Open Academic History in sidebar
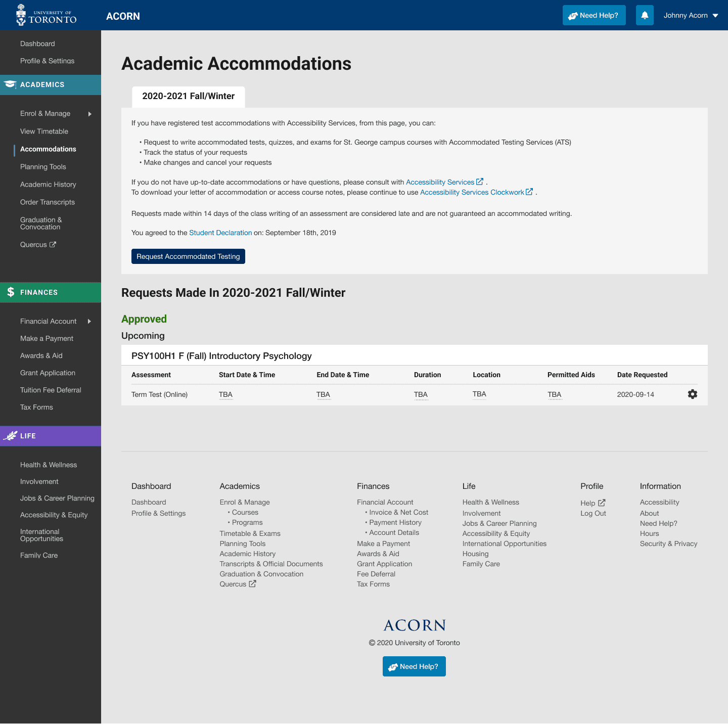This screenshot has width=728, height=724. (48, 185)
